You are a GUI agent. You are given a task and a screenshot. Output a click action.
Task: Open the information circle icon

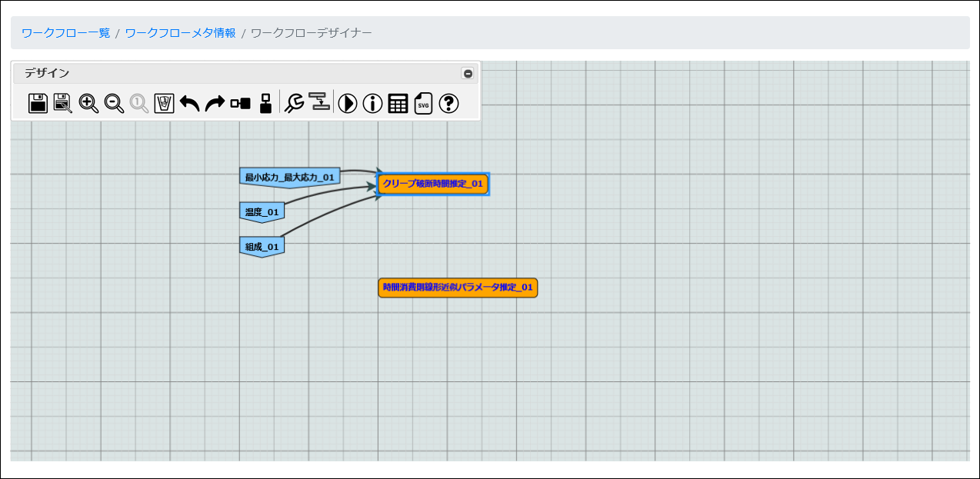tap(373, 103)
